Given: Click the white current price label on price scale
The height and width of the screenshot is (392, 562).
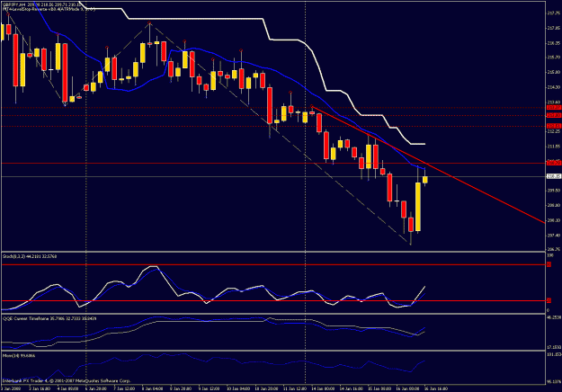Looking at the screenshot, I should click(553, 176).
